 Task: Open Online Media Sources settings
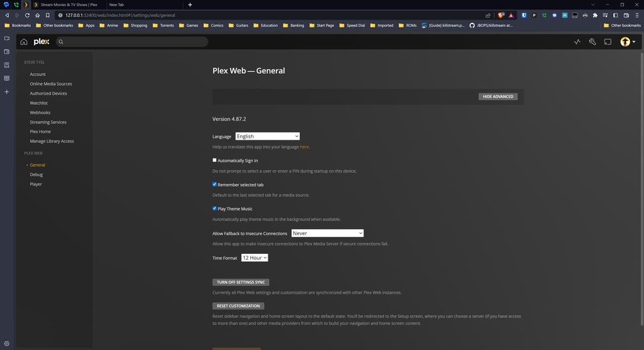click(x=51, y=83)
